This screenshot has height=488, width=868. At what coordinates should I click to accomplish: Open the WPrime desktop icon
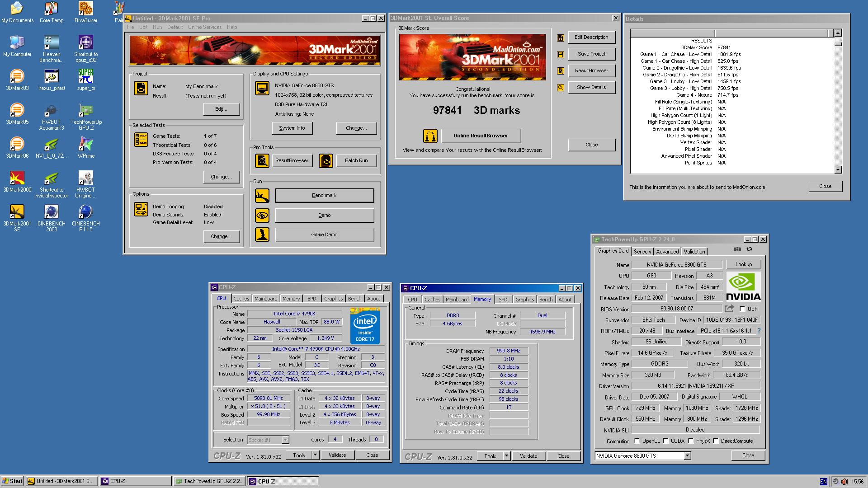tap(85, 148)
